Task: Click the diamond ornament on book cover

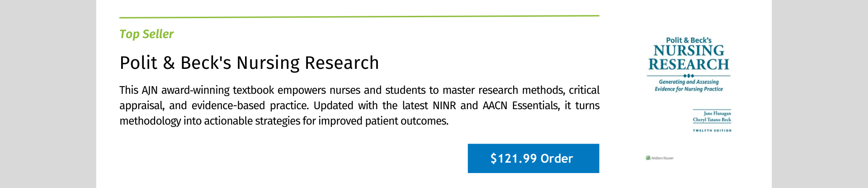Action: [689, 76]
